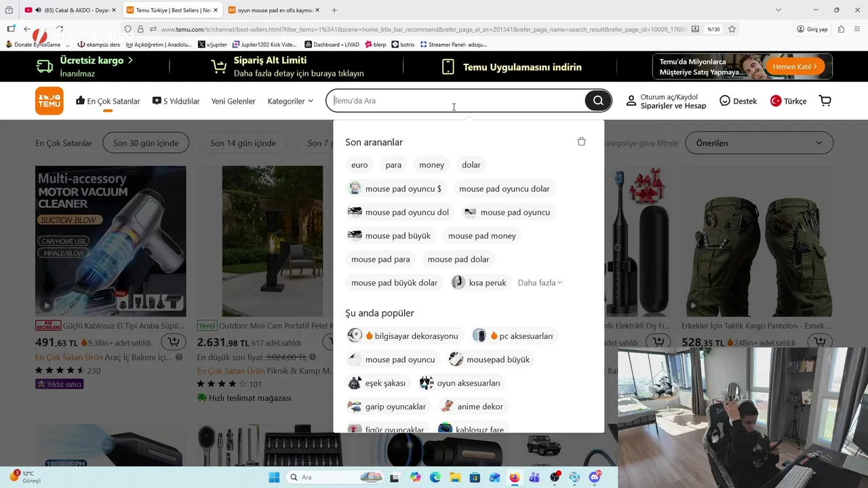The width and height of the screenshot is (868, 488).
Task: Select recent search money
Action: point(431,165)
